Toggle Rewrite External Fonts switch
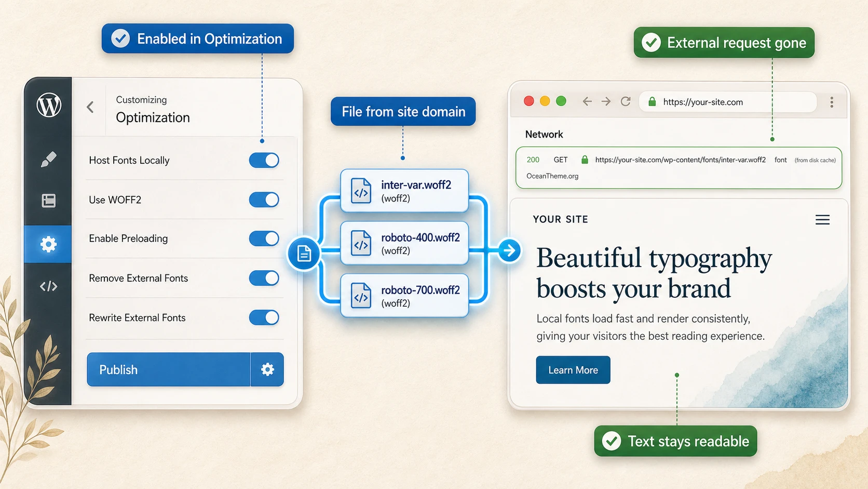Viewport: 868px width, 489px height. [x=264, y=318]
